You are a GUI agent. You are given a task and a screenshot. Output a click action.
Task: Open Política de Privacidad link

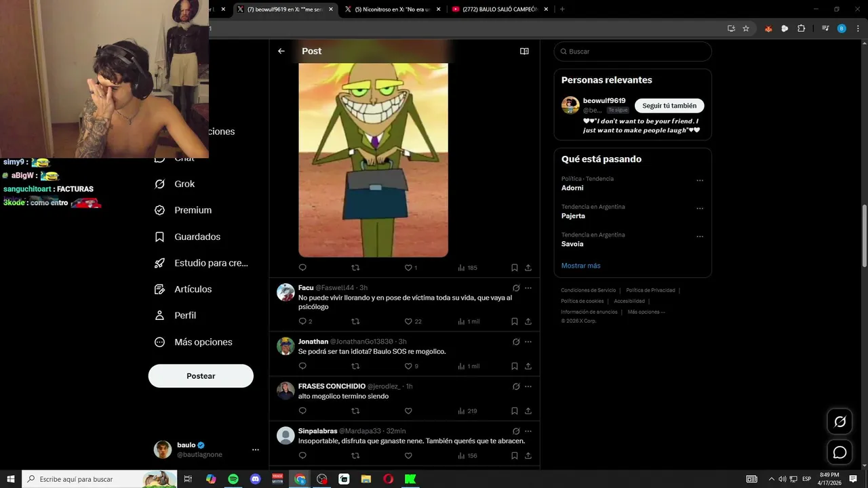pos(650,290)
